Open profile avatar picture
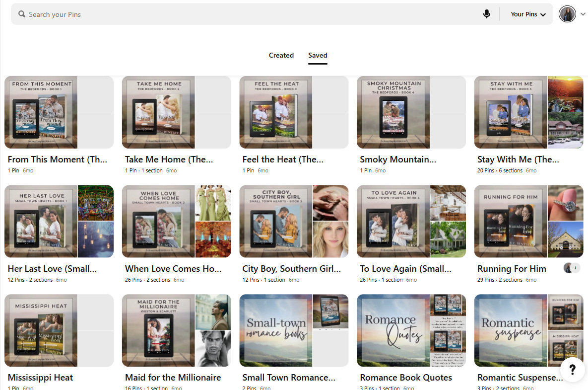This screenshot has height=390, width=588. click(567, 14)
